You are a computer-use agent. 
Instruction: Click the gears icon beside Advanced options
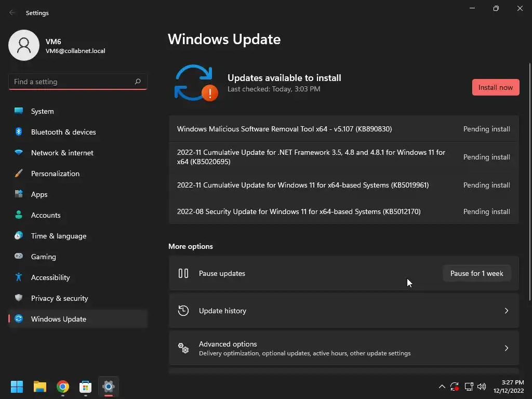(x=183, y=348)
